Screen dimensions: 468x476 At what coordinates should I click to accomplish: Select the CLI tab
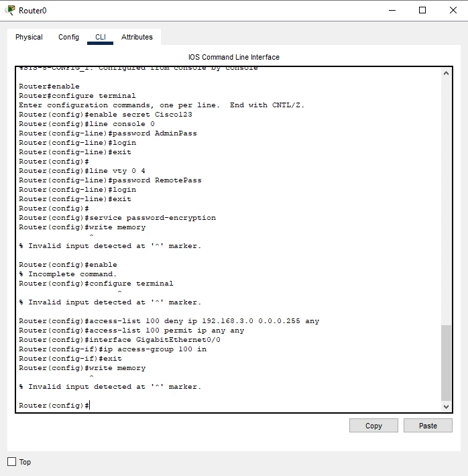click(x=100, y=37)
